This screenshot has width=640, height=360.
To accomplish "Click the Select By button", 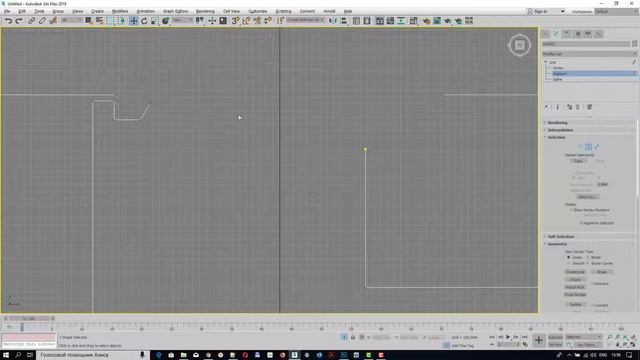I will tap(588, 197).
